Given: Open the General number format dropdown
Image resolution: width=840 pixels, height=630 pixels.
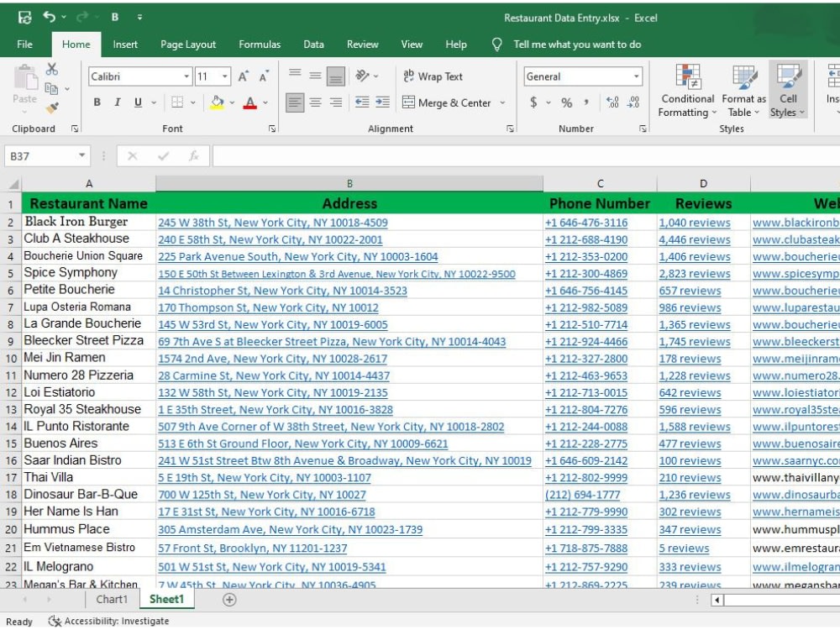Looking at the screenshot, I should click(637, 76).
